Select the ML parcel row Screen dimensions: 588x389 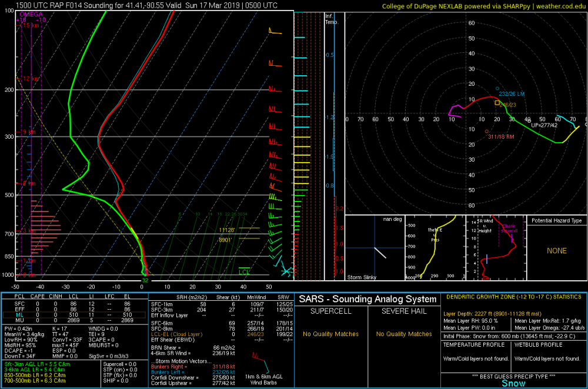click(74, 315)
